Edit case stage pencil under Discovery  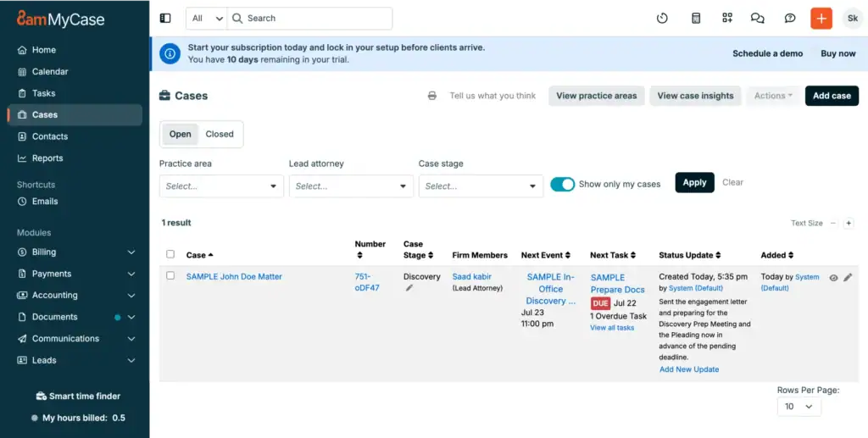point(409,288)
